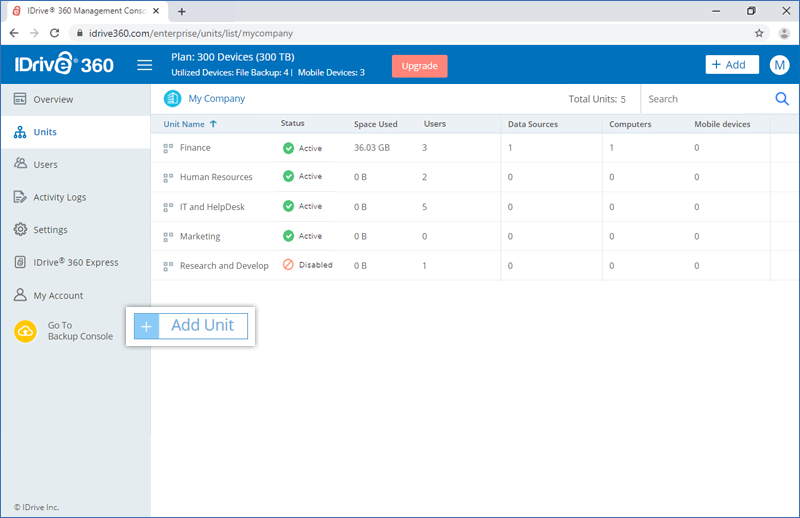
Task: Click the Research and Develop disabled icon
Action: tap(288, 264)
